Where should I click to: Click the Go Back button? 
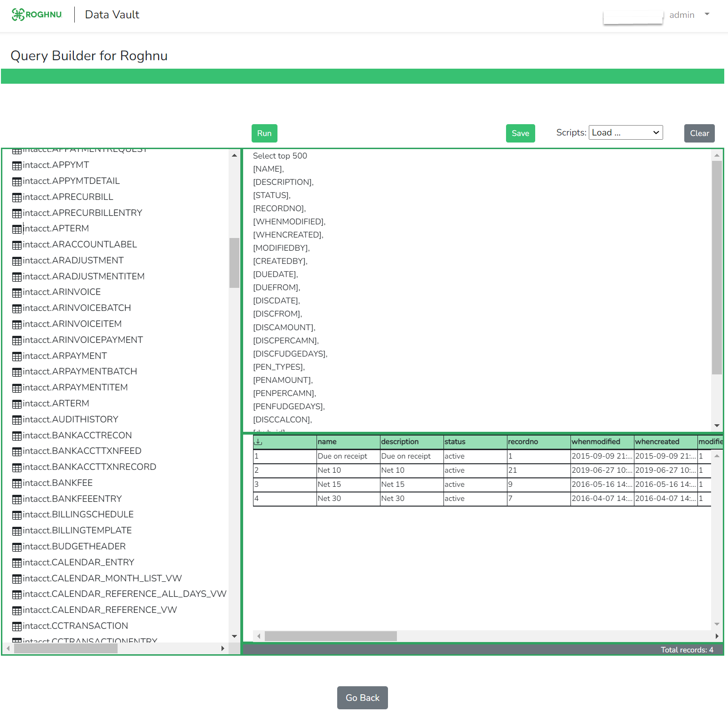point(362,698)
